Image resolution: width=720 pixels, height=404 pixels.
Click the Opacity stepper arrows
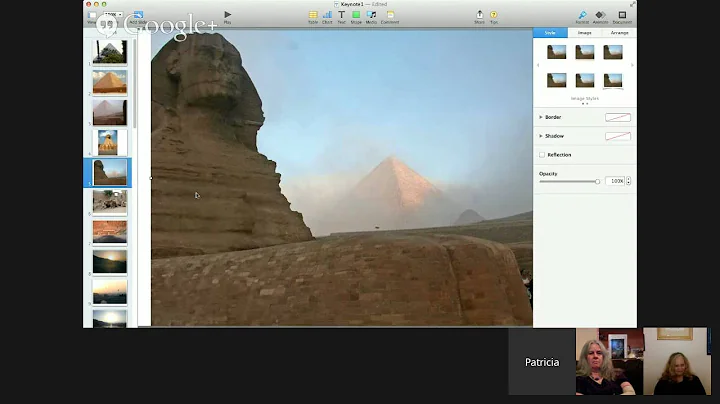(x=628, y=181)
